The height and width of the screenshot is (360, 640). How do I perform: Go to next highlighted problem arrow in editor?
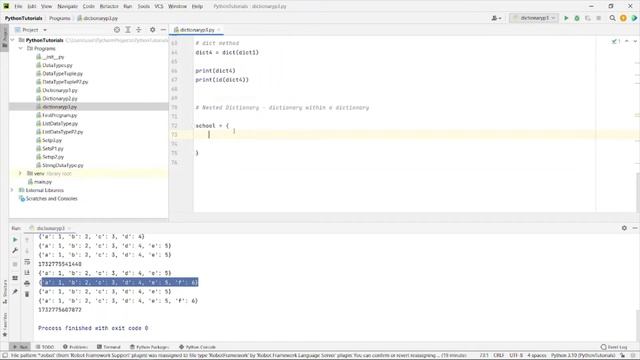coord(635,41)
